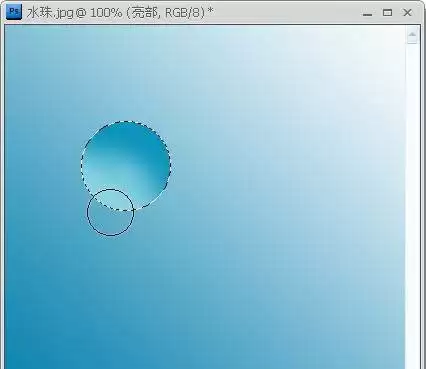Minimize the 水珠.jpg document window

tap(367, 13)
